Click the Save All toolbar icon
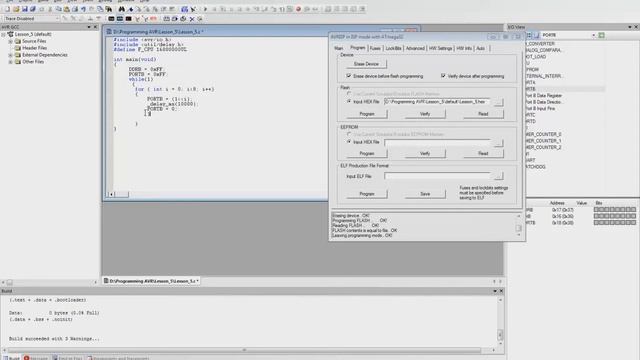This screenshot has width=640, height=360. point(33,9)
